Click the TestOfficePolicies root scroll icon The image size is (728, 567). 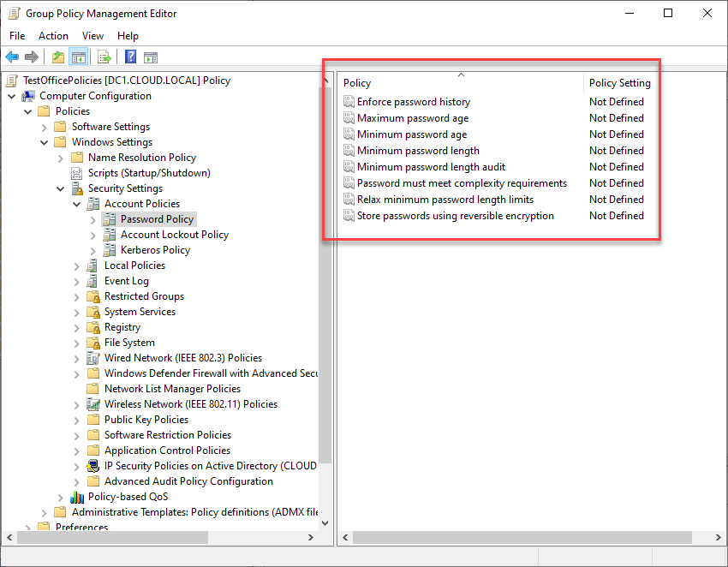(13, 81)
